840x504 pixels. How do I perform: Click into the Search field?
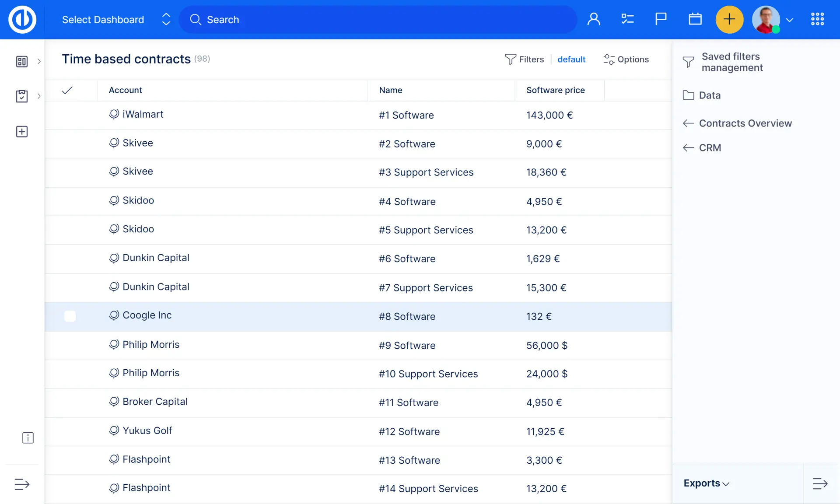click(x=376, y=20)
